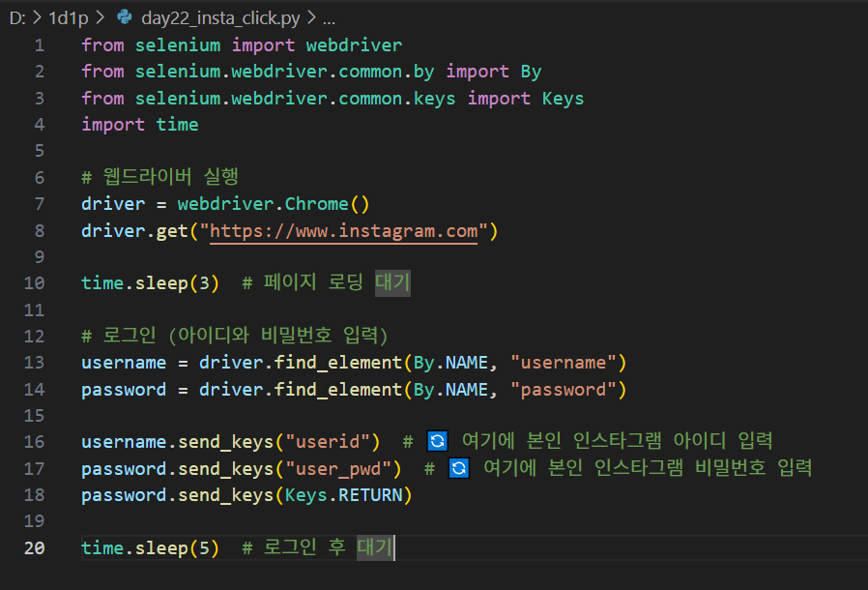The height and width of the screenshot is (590, 868).
Task: Expand chevron after the 1d1p breadcrumb
Action: click(100, 17)
